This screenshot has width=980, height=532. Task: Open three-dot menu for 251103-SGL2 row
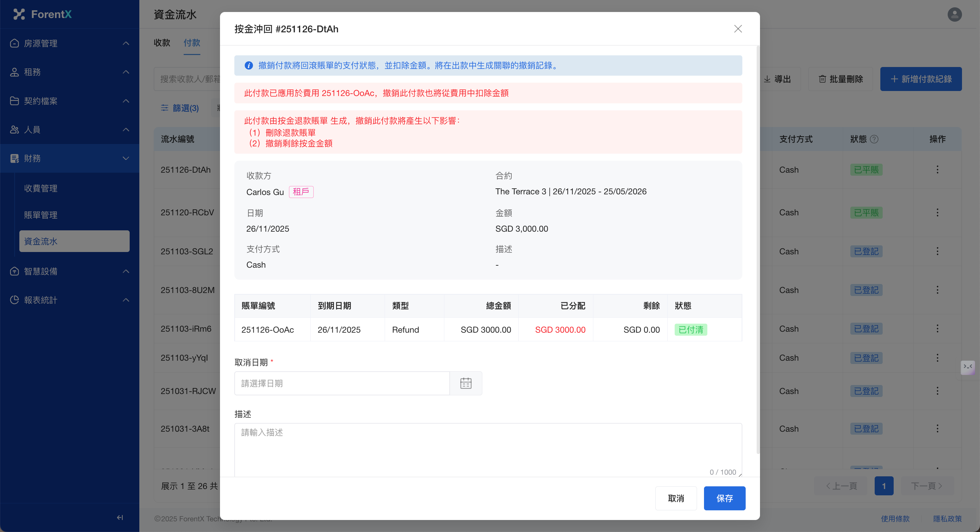[x=937, y=251]
